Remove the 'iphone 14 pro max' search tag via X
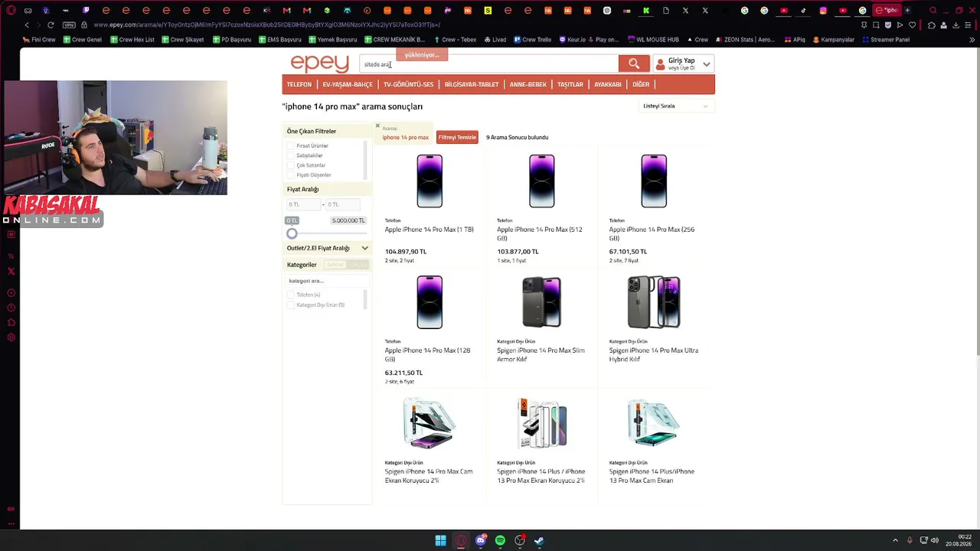 (x=377, y=126)
